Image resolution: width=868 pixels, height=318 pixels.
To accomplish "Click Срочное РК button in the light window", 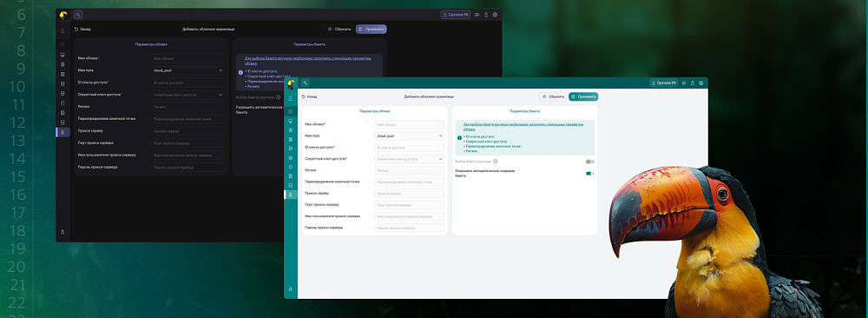I will pyautogui.click(x=663, y=83).
